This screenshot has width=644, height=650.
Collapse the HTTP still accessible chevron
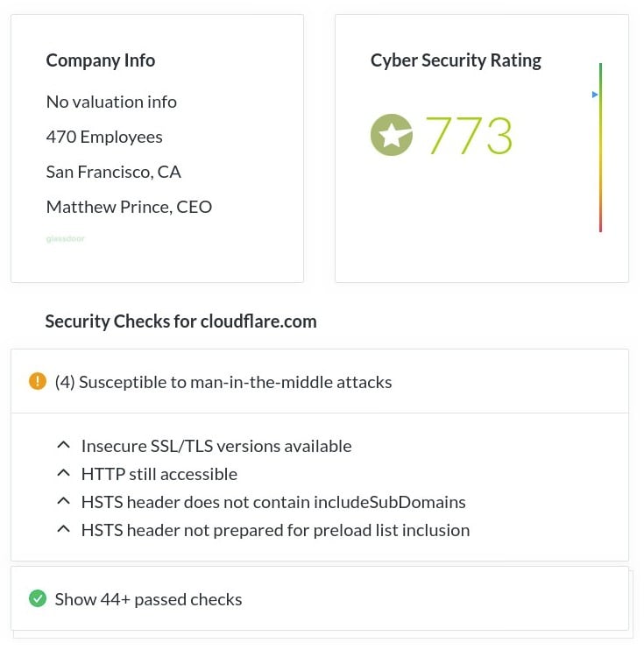63,473
